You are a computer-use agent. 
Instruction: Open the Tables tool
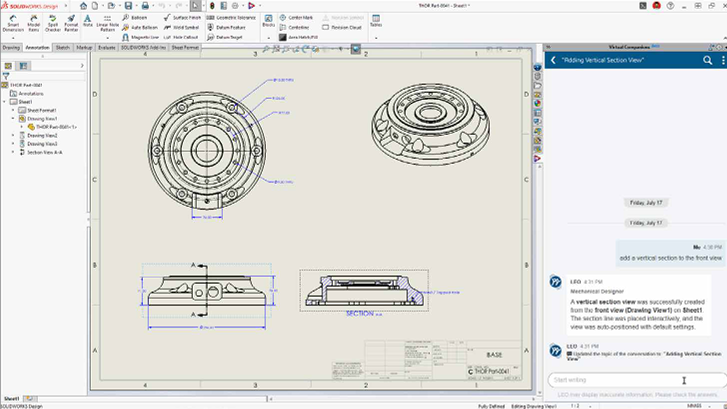376,21
